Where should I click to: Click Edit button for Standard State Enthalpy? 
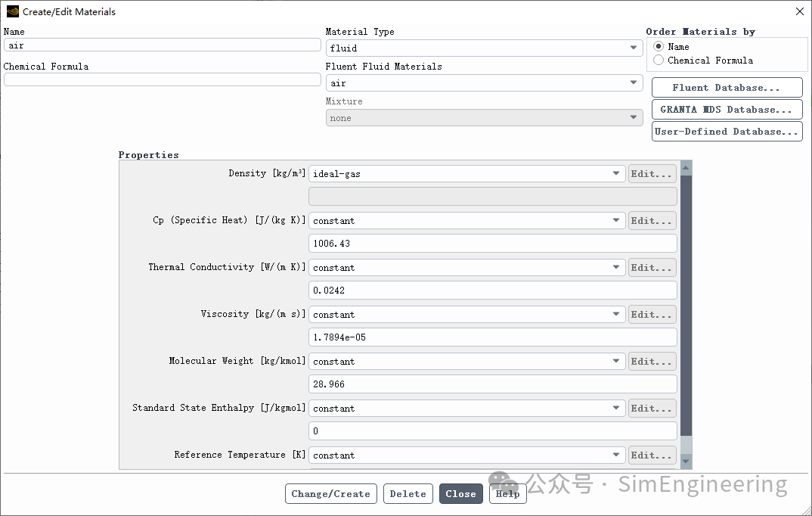coord(652,409)
